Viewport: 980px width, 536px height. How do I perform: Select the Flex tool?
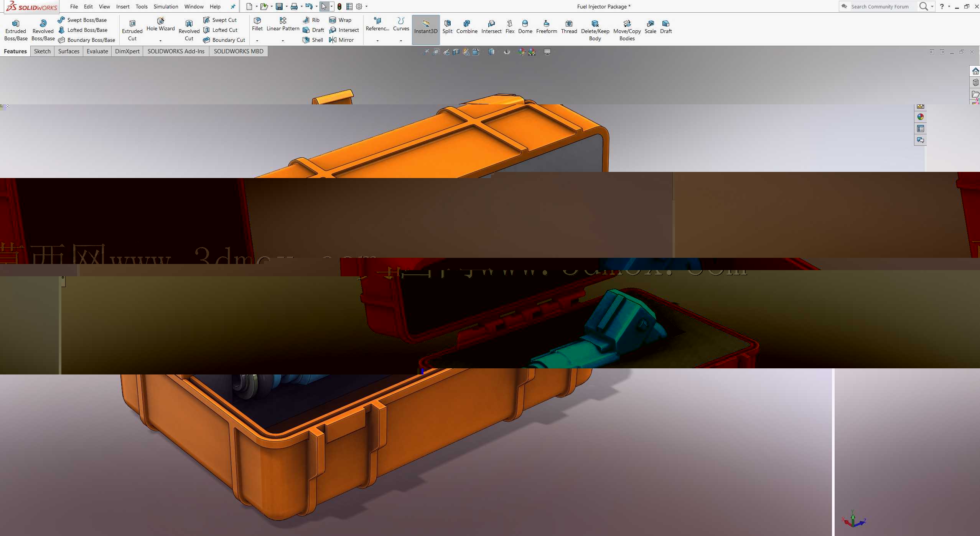[x=510, y=27]
